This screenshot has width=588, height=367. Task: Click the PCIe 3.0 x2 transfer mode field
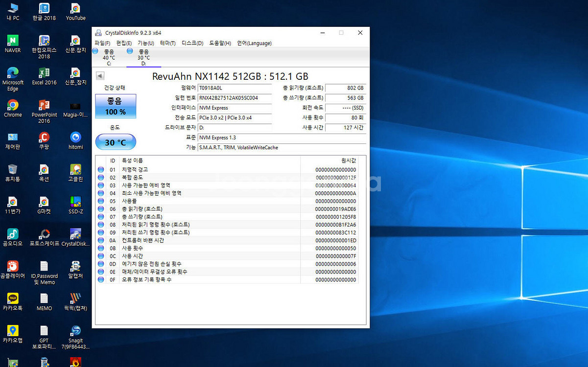(x=235, y=118)
